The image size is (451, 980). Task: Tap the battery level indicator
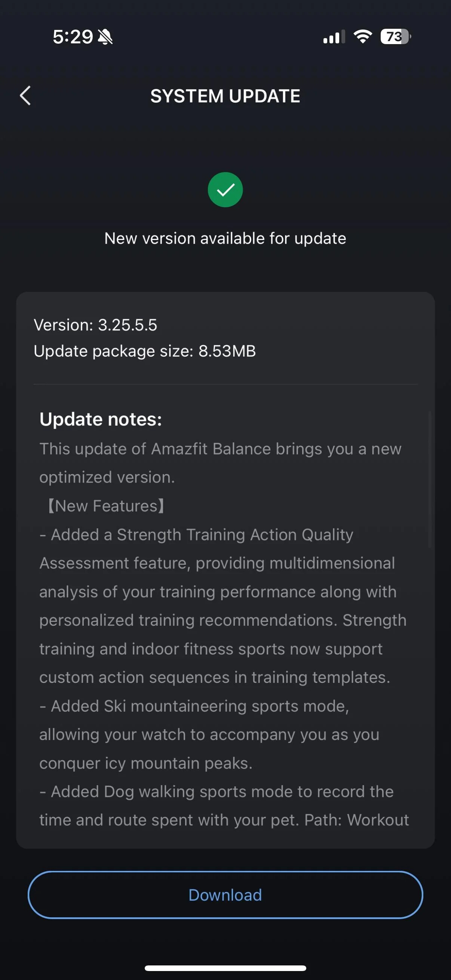tap(395, 37)
